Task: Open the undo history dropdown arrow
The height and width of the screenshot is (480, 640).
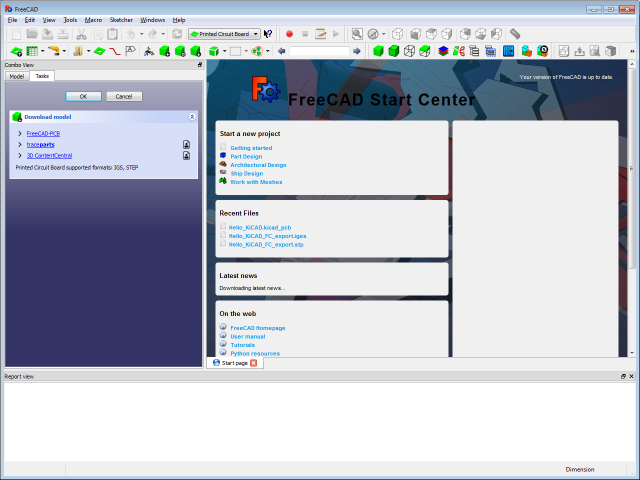Action: click(x=142, y=34)
